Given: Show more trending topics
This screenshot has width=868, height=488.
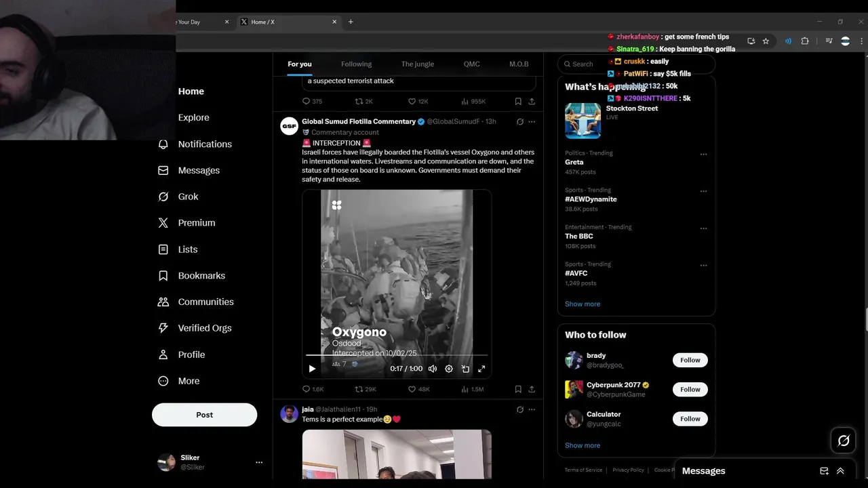Looking at the screenshot, I should click(x=583, y=304).
